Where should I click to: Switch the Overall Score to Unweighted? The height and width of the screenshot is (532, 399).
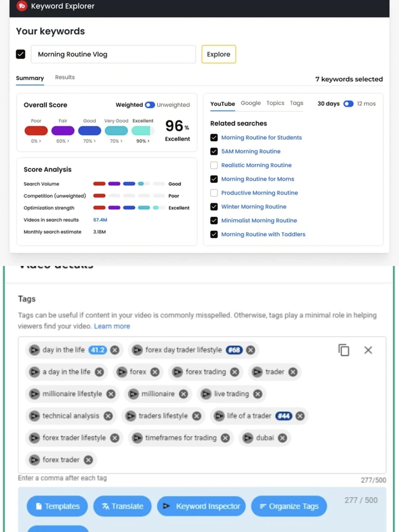(x=150, y=105)
